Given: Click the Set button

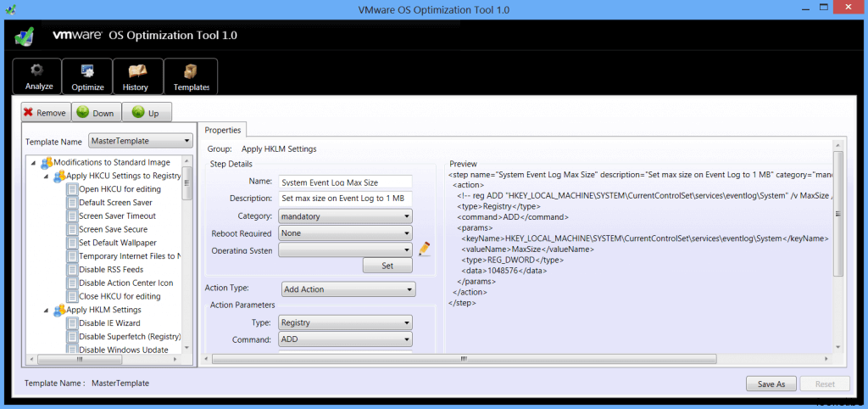Looking at the screenshot, I should tap(387, 266).
